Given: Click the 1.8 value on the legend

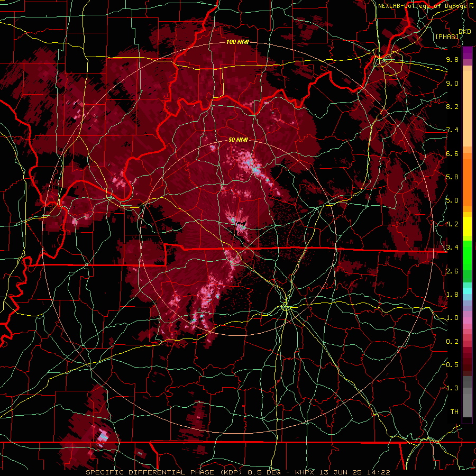Looking at the screenshot, I should click(452, 295).
